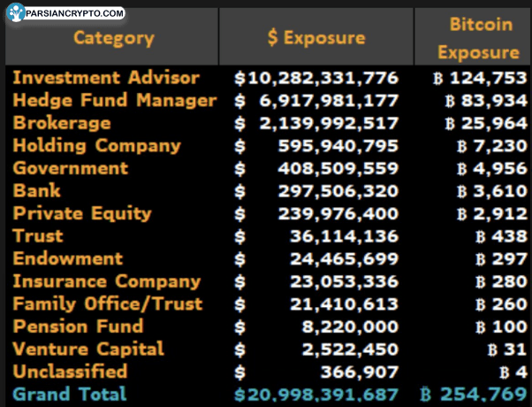Select the Venture Capital category cell

coord(88,349)
